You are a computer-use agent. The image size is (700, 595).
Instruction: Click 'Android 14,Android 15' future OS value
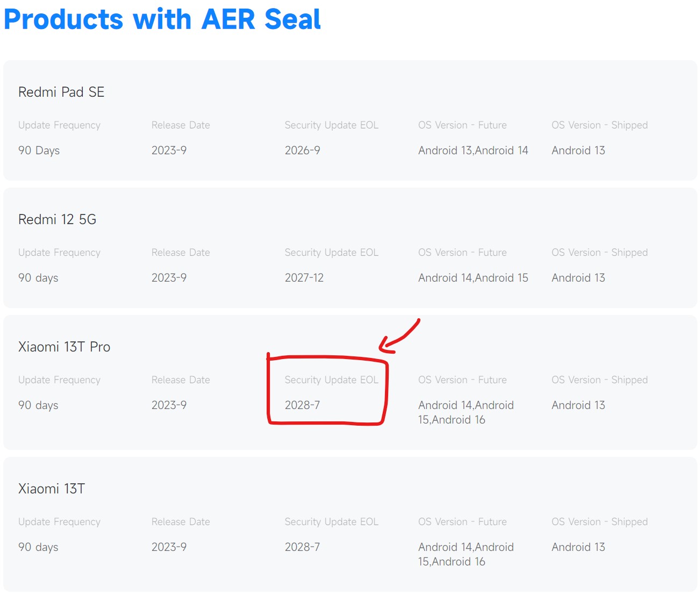[473, 278]
